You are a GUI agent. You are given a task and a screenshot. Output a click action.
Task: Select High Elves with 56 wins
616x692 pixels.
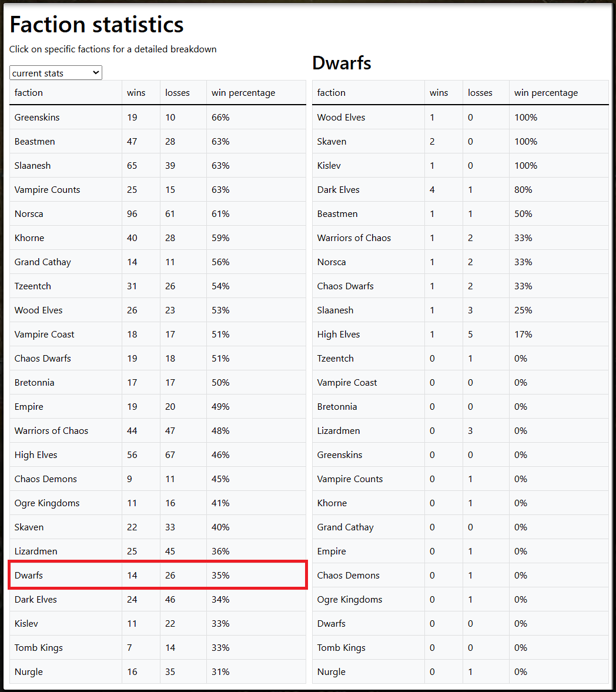click(x=158, y=454)
